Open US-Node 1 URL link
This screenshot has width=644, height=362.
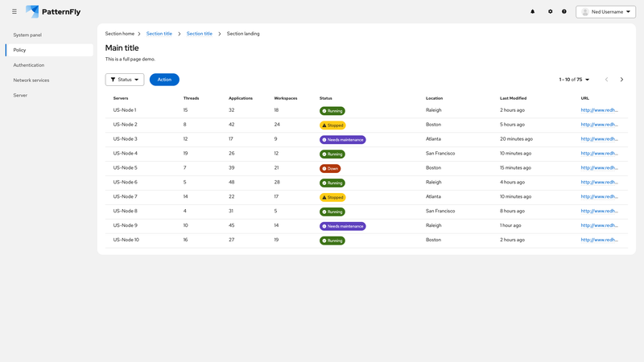click(599, 110)
